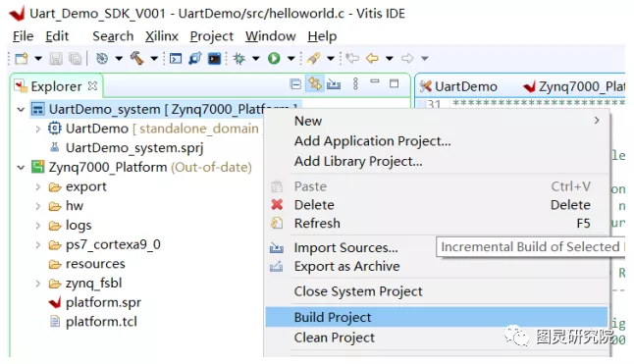Click Collapse All icon in Explorer
This screenshot has width=634, height=364.
tap(295, 84)
